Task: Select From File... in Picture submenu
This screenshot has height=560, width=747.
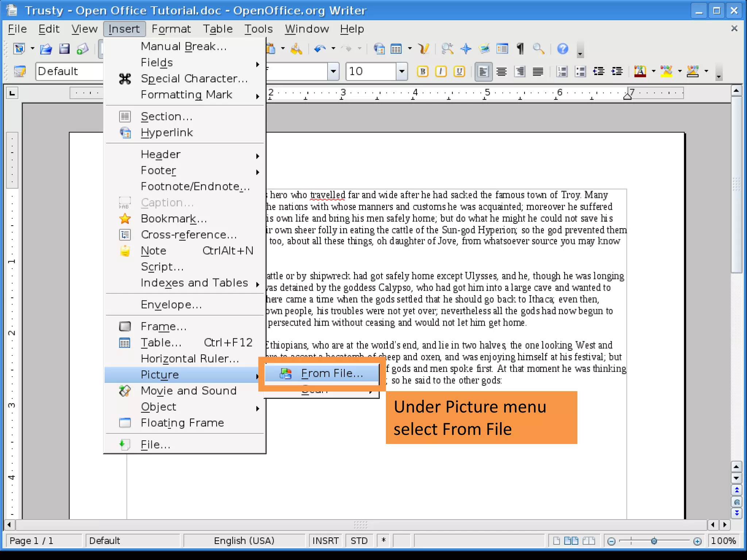Action: point(322,374)
